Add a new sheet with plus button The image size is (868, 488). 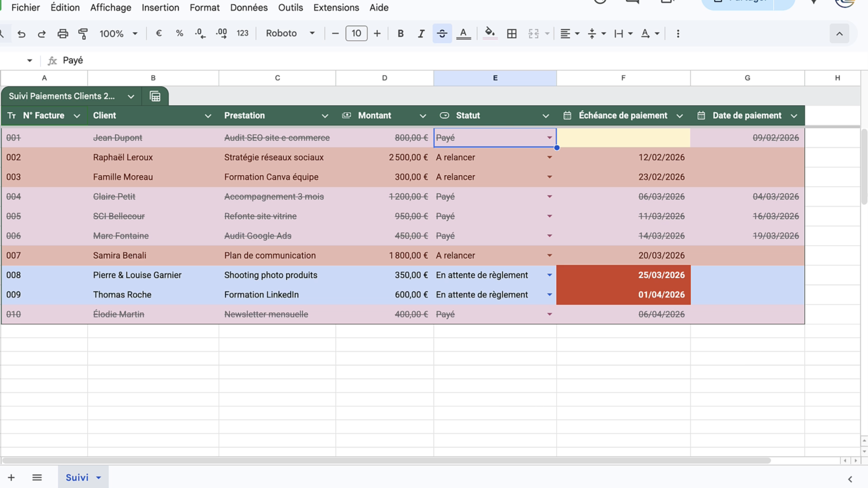pos(11,477)
